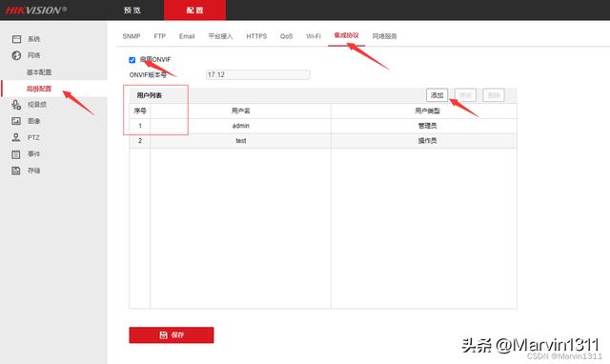Switch to the Email tab
The height and width of the screenshot is (364, 610).
(187, 36)
